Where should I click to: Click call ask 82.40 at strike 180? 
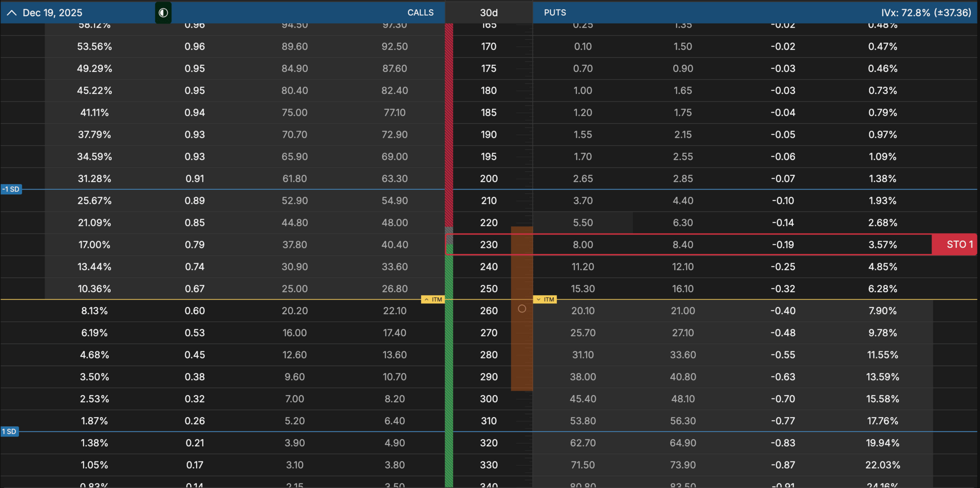395,90
